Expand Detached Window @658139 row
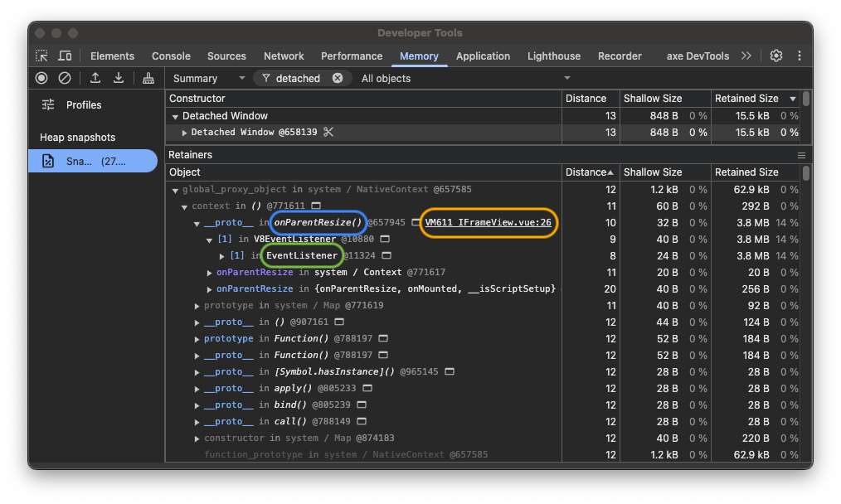The width and height of the screenshot is (841, 504). pyautogui.click(x=184, y=133)
